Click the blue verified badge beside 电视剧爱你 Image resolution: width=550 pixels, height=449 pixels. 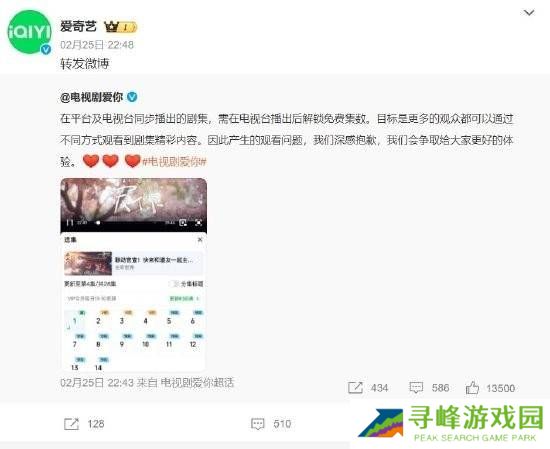[132, 97]
